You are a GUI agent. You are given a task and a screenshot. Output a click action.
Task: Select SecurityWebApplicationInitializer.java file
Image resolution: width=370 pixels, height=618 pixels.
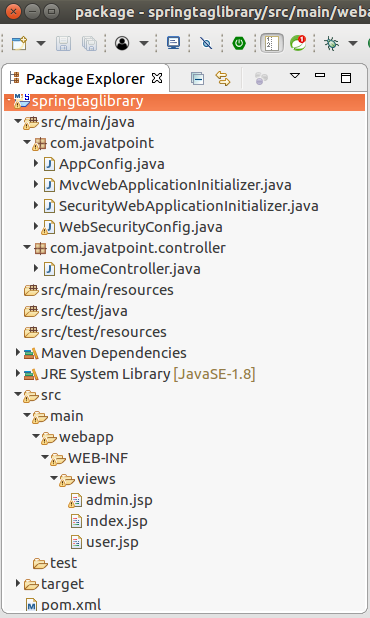click(x=188, y=206)
